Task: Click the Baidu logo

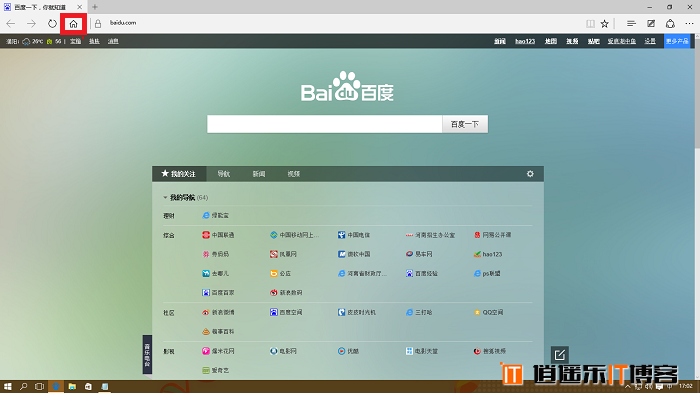Action: click(x=347, y=87)
